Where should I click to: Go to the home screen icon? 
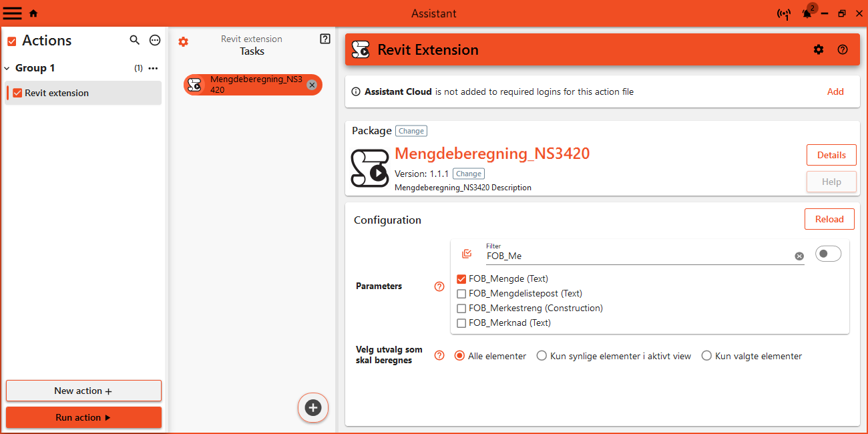tap(33, 13)
